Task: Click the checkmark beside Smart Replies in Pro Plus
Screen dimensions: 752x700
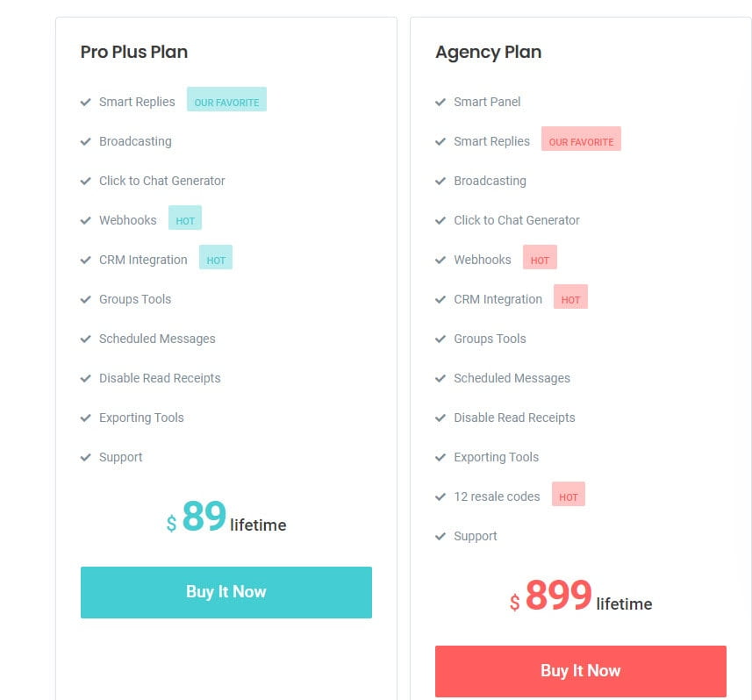Action: [x=86, y=102]
